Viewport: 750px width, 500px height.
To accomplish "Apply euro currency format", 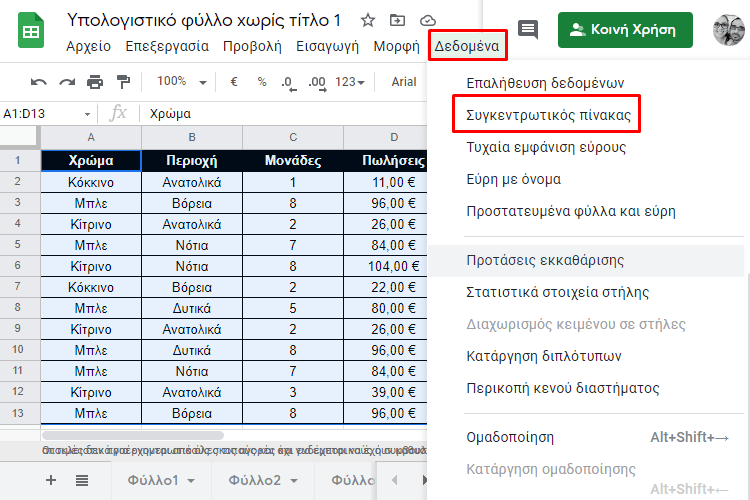I will tap(234, 82).
